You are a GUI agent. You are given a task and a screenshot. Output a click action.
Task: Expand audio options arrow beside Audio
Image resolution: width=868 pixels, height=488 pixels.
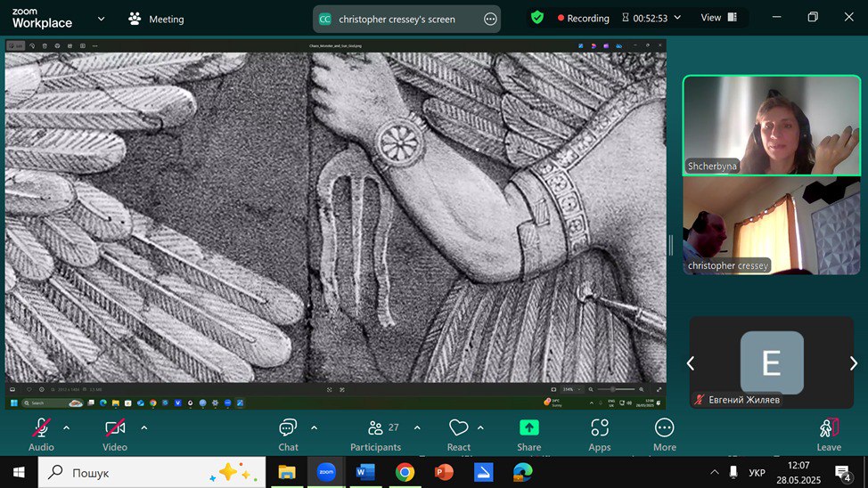tap(67, 427)
